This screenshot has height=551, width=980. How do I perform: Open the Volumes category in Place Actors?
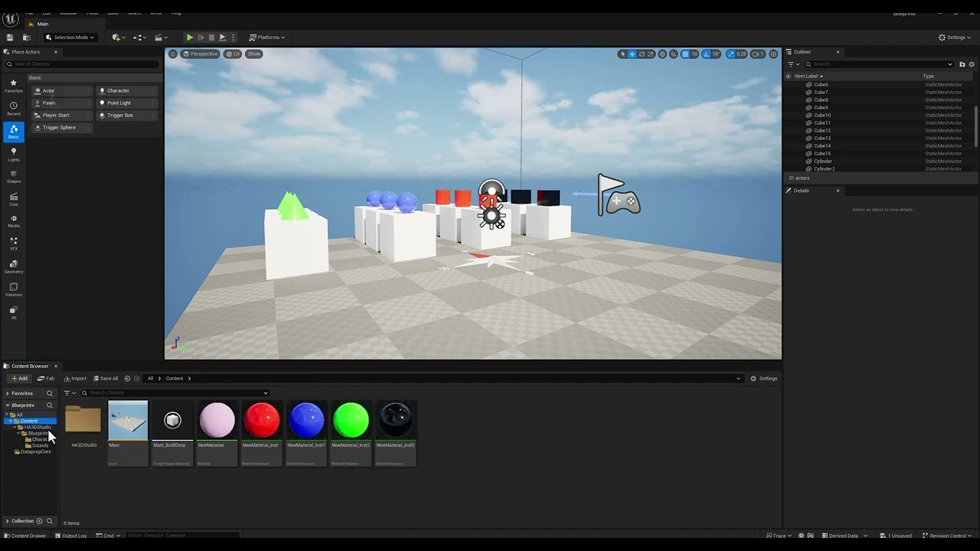(x=14, y=290)
